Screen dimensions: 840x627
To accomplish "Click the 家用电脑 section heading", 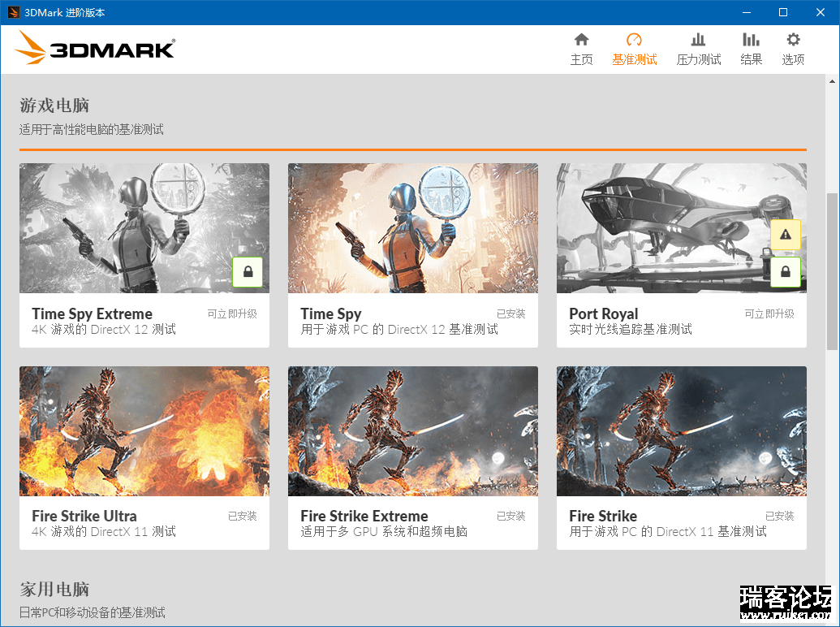I will point(54,590).
